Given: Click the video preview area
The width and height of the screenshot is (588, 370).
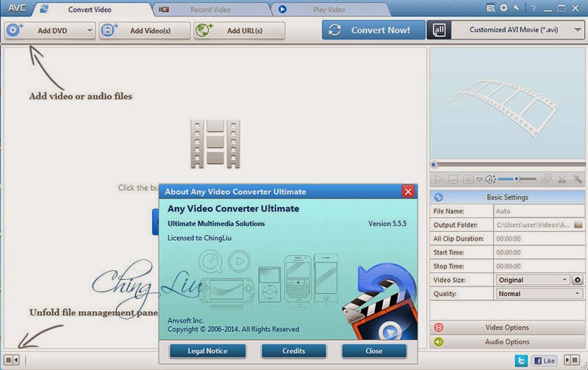Looking at the screenshot, I should coord(507,103).
